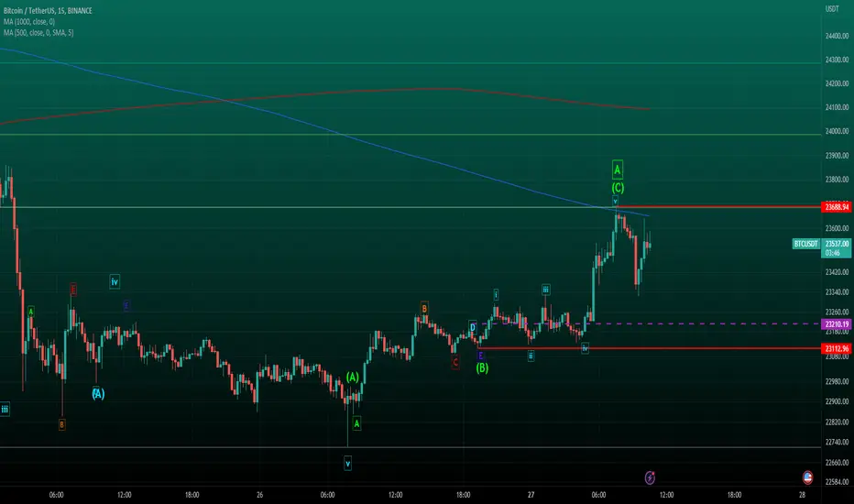Select the green (C) wave label
Image resolution: width=854 pixels, height=504 pixels.
(618, 188)
